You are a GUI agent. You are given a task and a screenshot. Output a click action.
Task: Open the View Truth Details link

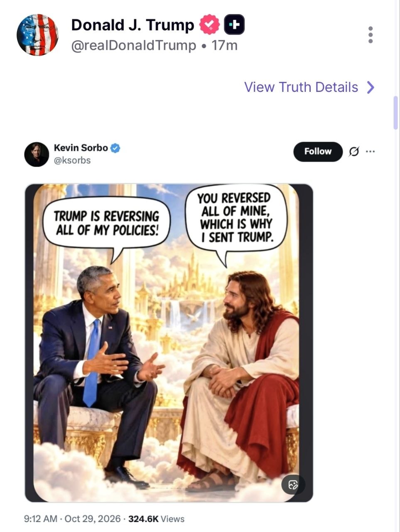pyautogui.click(x=301, y=87)
